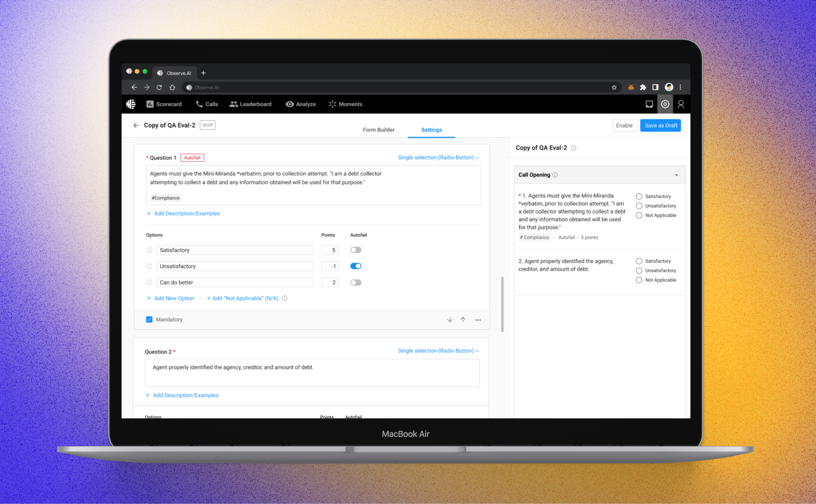The height and width of the screenshot is (504, 816).
Task: Click the browser forward arrow
Action: click(147, 87)
